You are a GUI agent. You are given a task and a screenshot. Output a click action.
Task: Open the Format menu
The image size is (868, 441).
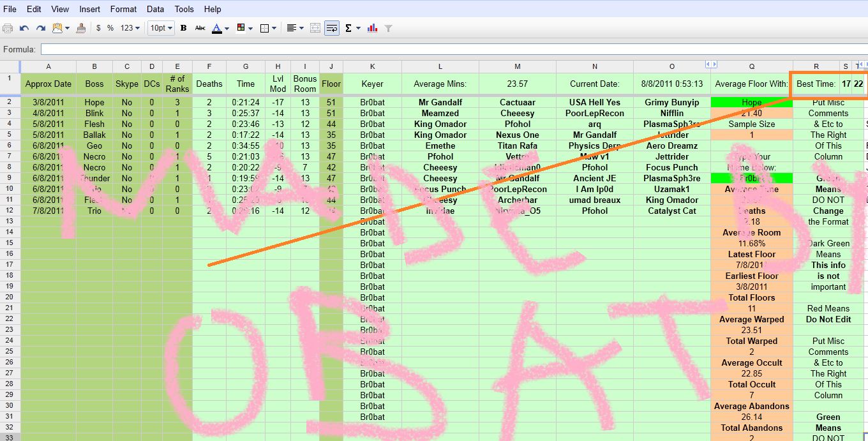(123, 9)
